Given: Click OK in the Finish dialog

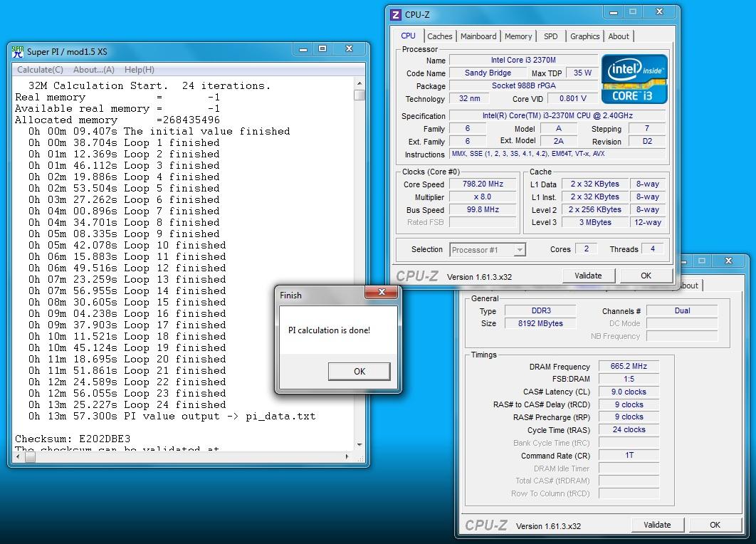Looking at the screenshot, I should pyautogui.click(x=359, y=372).
